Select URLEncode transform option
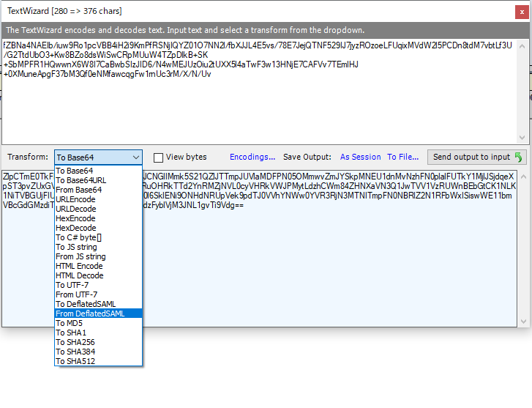This screenshot has width=532, height=408. 98,199
